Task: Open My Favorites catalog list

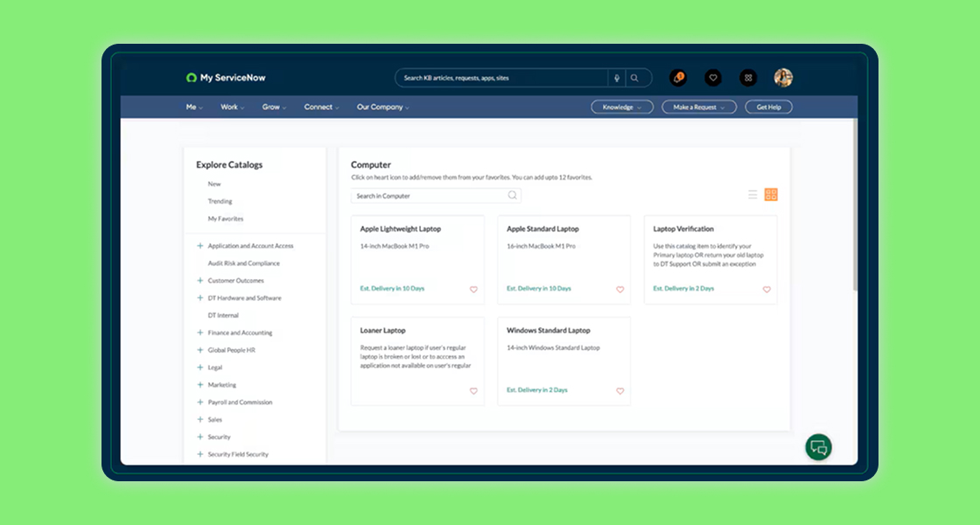Action: [226, 219]
